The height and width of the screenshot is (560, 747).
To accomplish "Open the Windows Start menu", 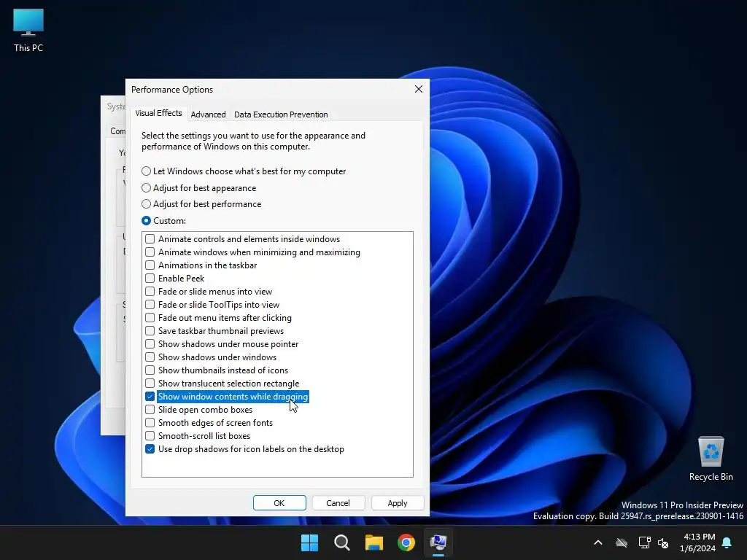I will (309, 542).
